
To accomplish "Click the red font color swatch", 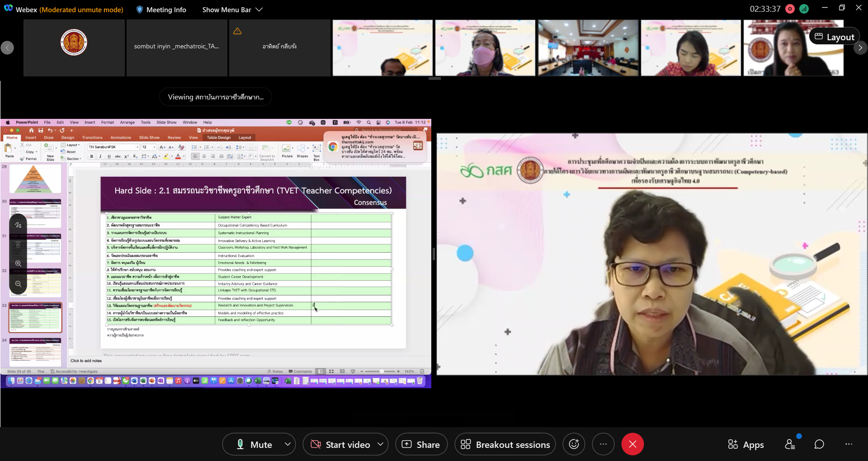I will (x=178, y=156).
